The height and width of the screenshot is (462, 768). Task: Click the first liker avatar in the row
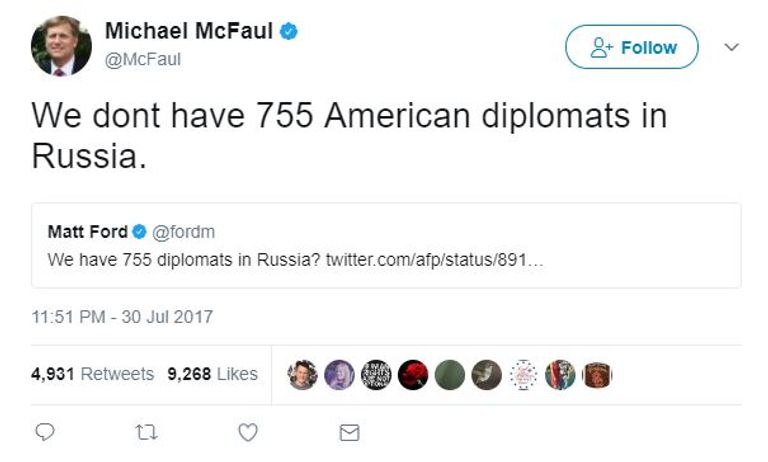302,375
